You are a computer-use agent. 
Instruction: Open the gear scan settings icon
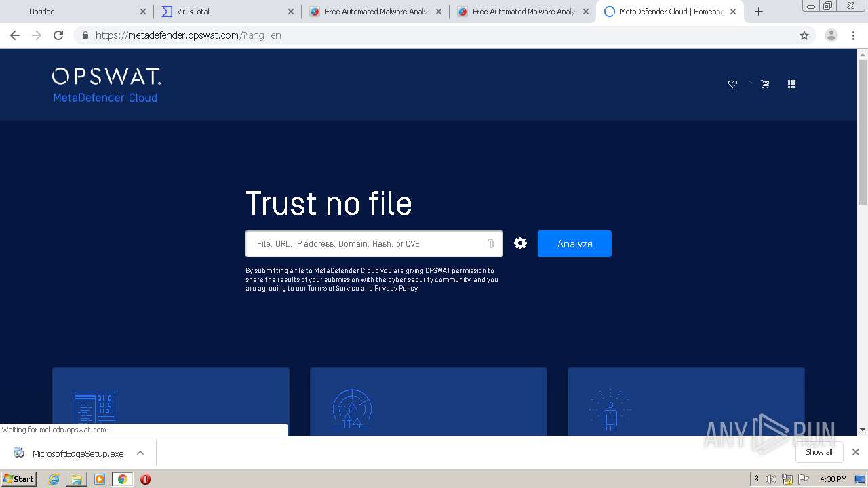click(520, 243)
